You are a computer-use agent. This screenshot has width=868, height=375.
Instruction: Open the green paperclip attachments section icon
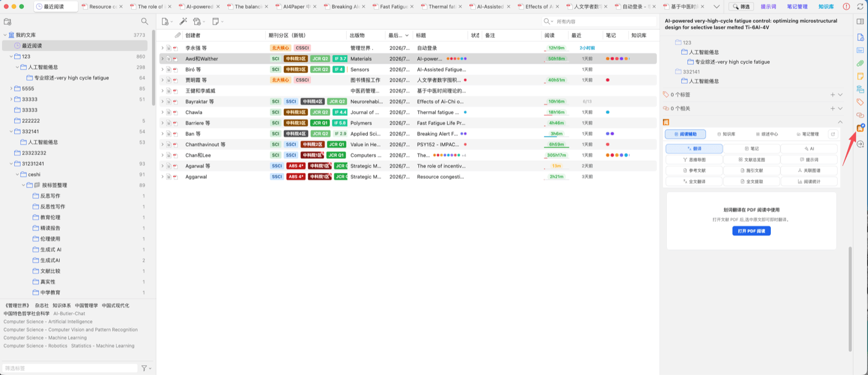coord(860,63)
